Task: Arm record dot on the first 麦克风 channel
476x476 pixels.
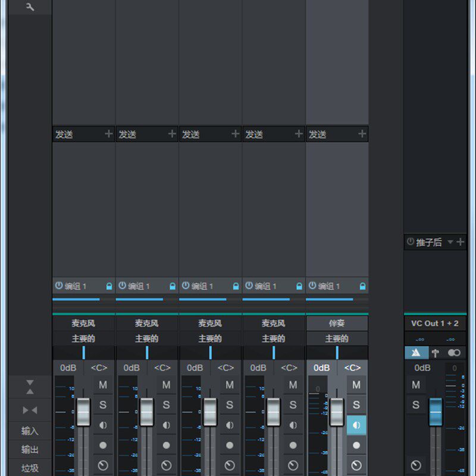Action: (103, 445)
